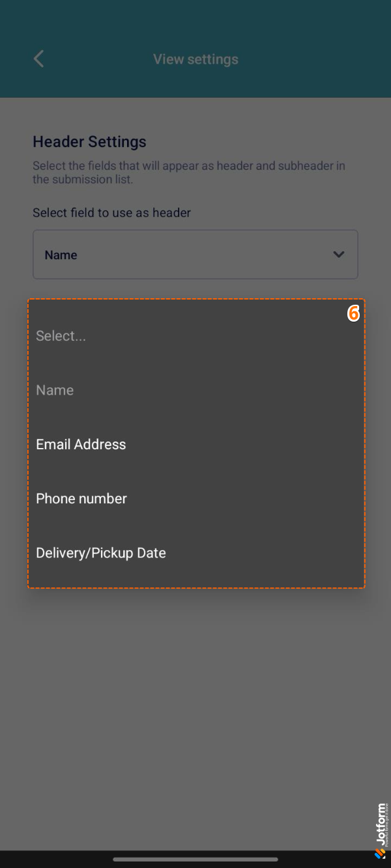This screenshot has height=868, width=391.
Task: Select the Phone number option
Action: tap(81, 498)
